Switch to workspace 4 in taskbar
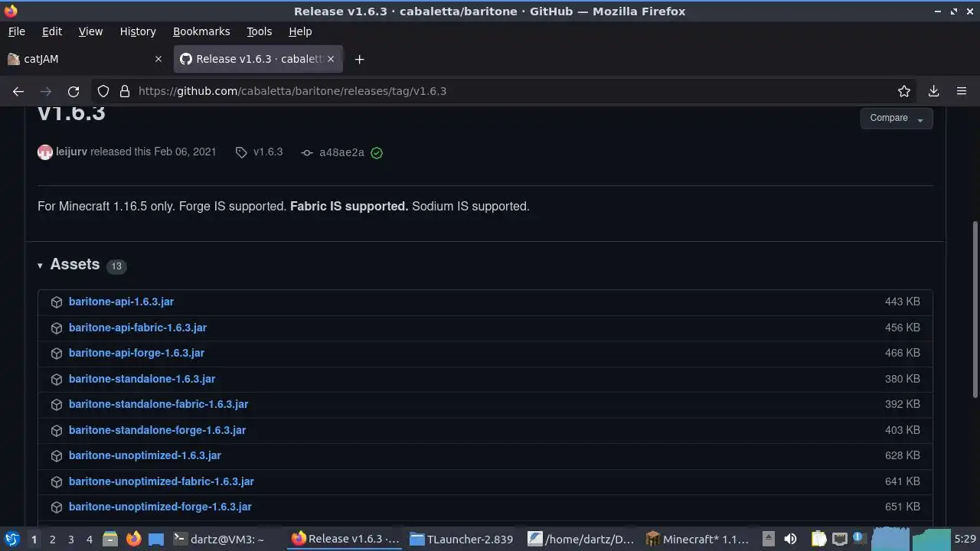This screenshot has width=980, height=551. [x=89, y=540]
